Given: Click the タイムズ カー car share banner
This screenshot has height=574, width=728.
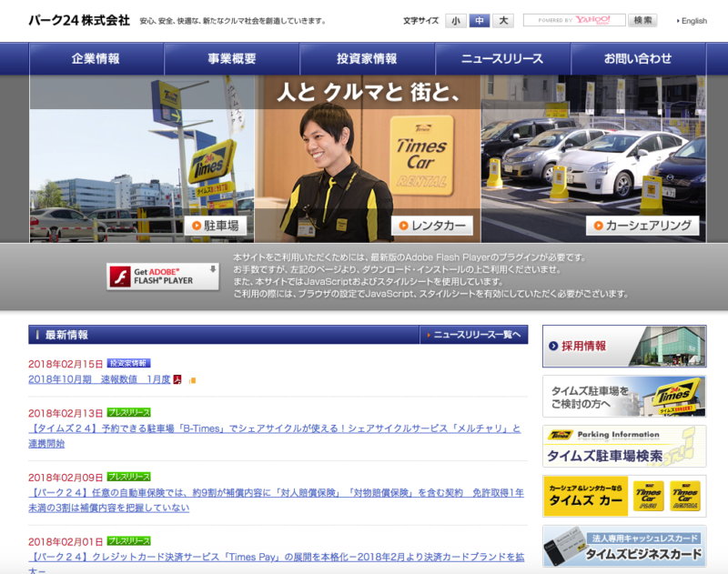Looking at the screenshot, I should click(x=623, y=496).
